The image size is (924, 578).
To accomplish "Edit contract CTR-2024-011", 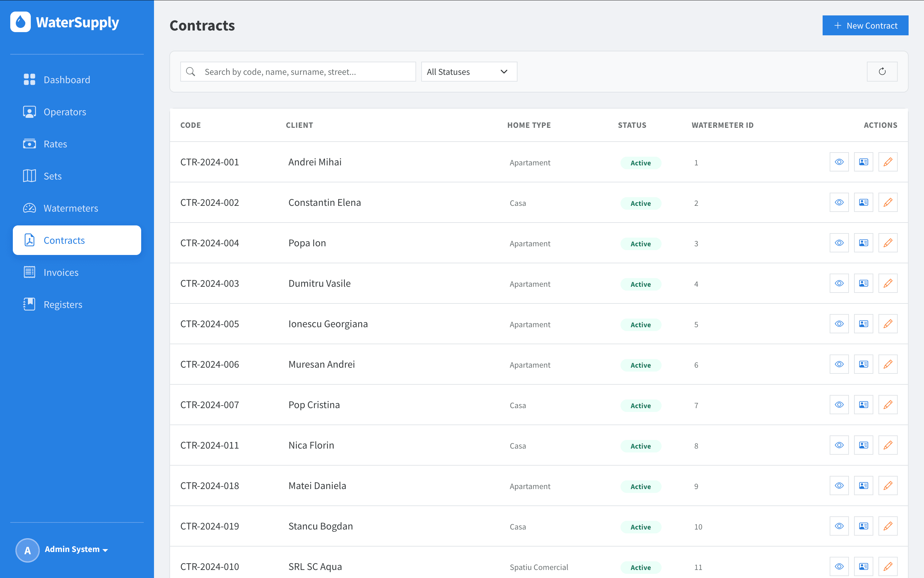I will point(888,445).
